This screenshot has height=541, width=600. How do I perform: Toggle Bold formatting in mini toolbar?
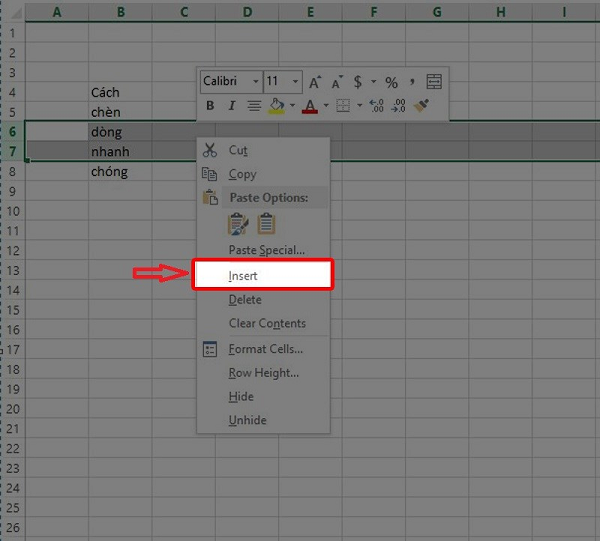point(210,105)
